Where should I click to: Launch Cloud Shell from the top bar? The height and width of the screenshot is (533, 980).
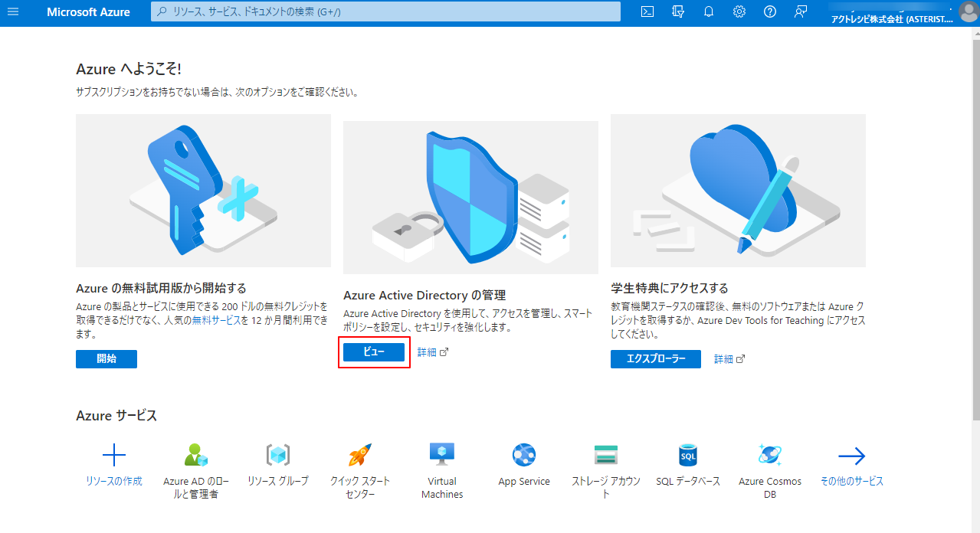point(647,11)
